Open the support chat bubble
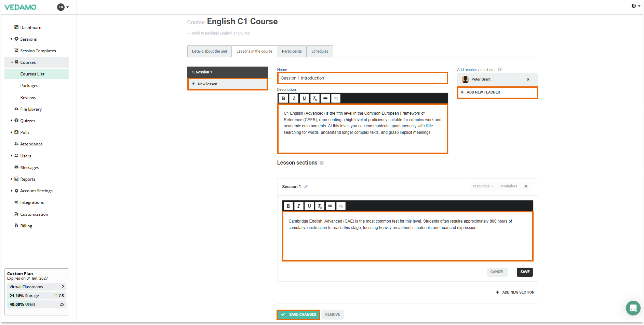 point(633,308)
